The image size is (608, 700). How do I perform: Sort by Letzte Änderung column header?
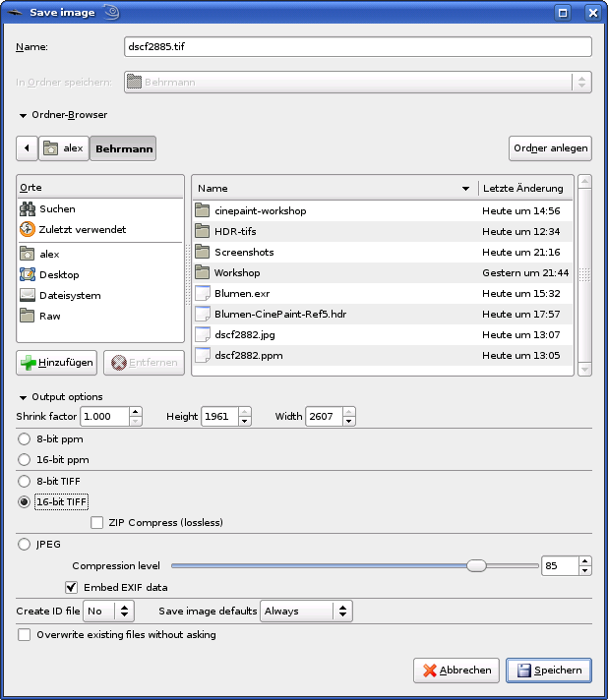[523, 189]
